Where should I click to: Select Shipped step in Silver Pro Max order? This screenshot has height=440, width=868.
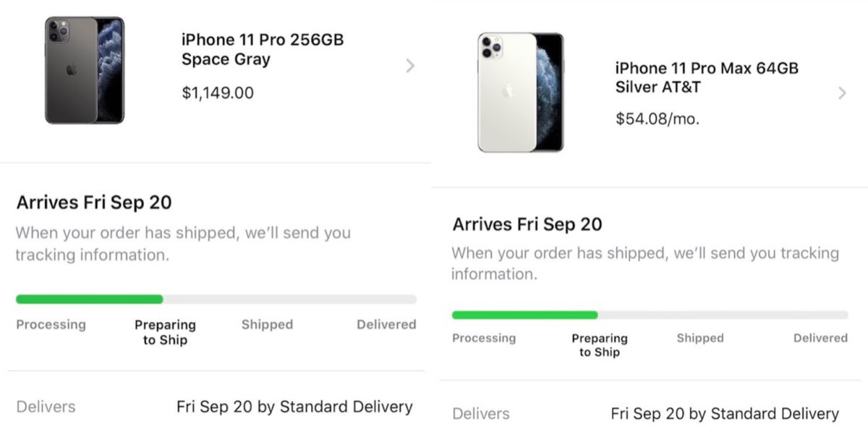click(699, 338)
